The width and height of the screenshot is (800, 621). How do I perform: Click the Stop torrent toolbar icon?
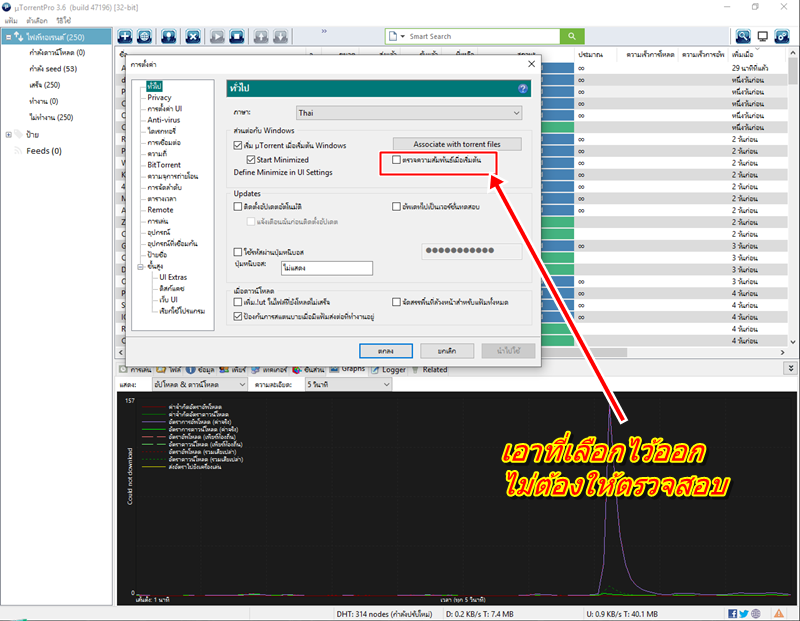point(237,36)
